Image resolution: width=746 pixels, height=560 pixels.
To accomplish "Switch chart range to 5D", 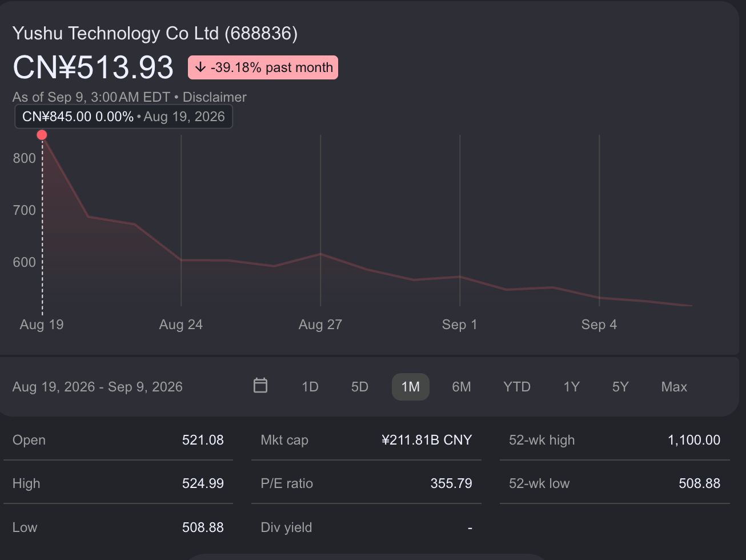I will pyautogui.click(x=360, y=387).
